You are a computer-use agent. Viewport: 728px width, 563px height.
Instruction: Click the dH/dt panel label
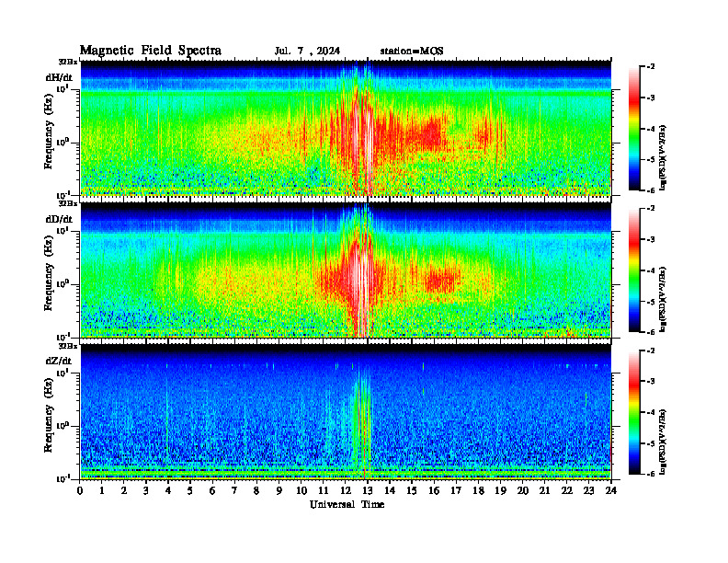[59, 77]
